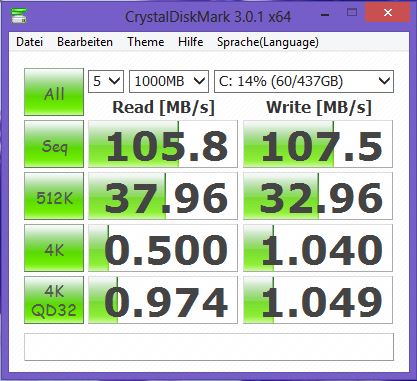The width and height of the screenshot is (417, 381).
Task: Open the drive dropdown showing C: 14%
Action: 304,81
